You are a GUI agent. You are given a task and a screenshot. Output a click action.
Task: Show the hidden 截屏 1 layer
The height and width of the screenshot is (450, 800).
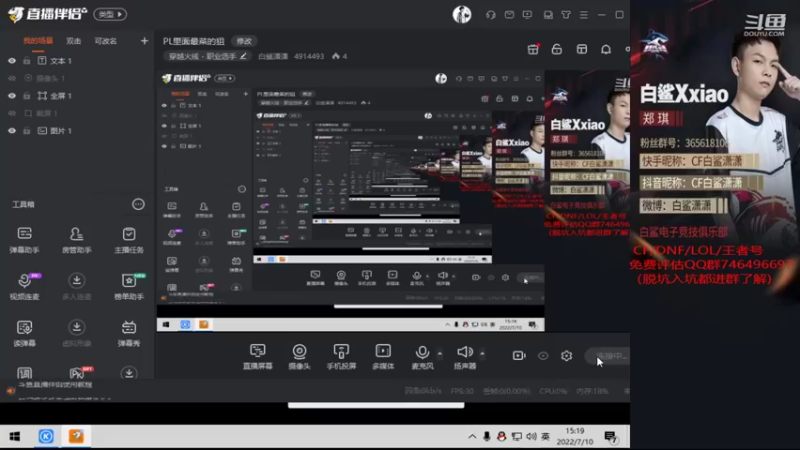12,113
